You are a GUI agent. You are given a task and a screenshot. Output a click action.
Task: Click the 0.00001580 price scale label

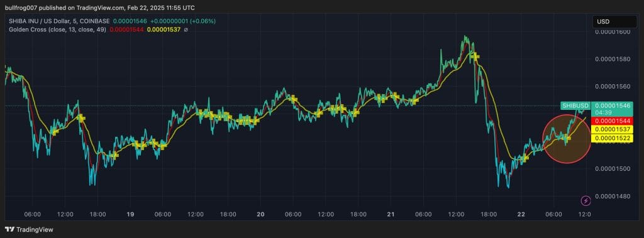[x=612, y=59]
